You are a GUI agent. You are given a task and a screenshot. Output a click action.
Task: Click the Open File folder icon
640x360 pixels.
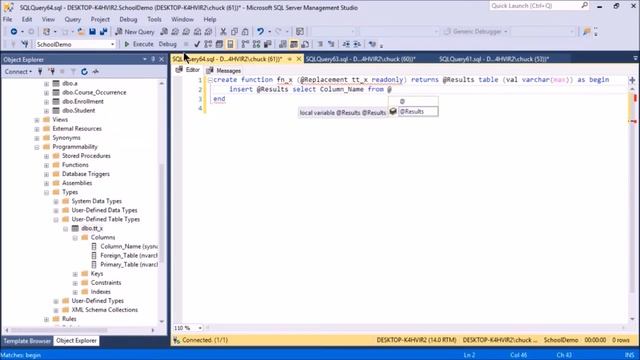tap(81, 31)
